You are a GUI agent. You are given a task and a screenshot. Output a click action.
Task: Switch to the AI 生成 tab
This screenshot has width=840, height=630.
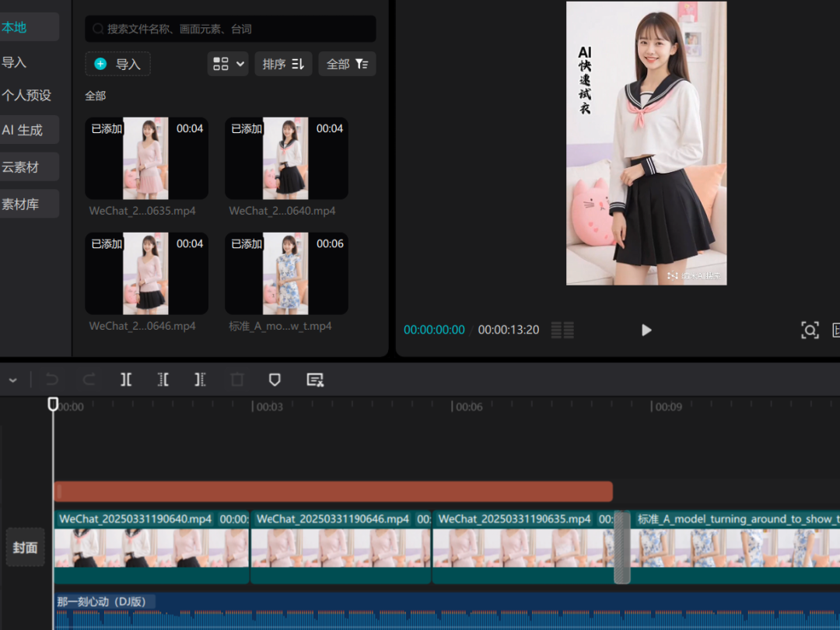tap(23, 130)
